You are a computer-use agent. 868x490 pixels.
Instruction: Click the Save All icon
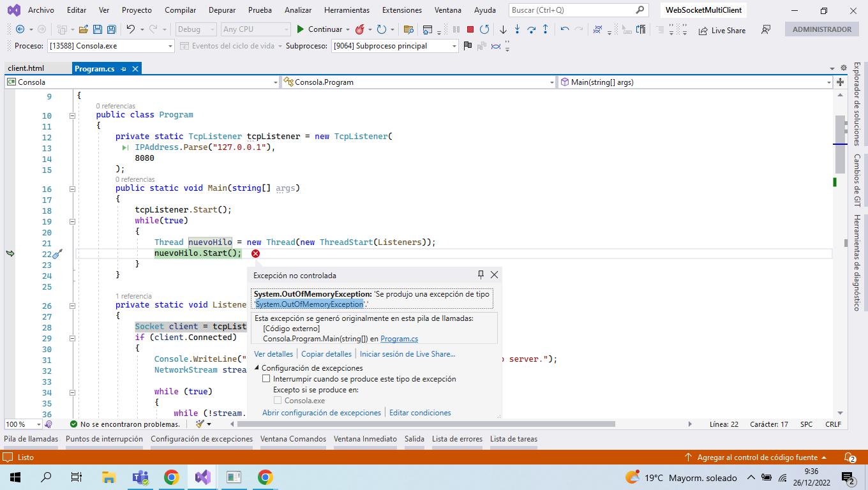[111, 29]
